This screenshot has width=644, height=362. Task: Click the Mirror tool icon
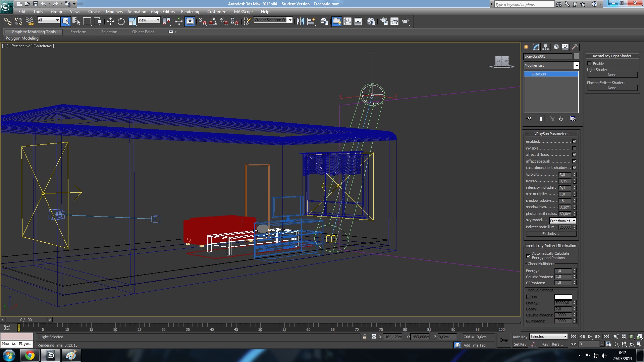tap(300, 21)
